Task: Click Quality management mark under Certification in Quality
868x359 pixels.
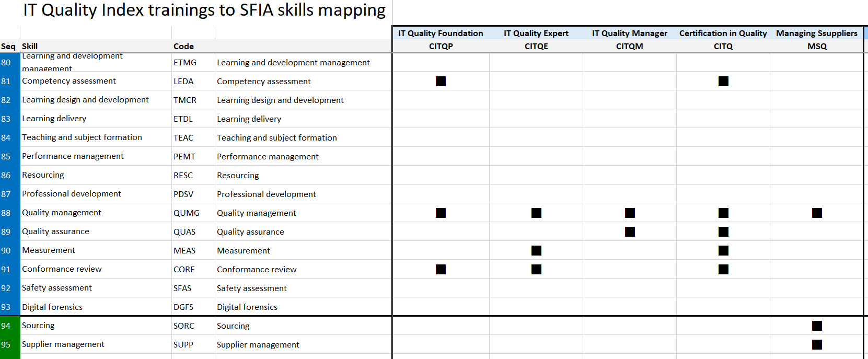Action: point(723,213)
